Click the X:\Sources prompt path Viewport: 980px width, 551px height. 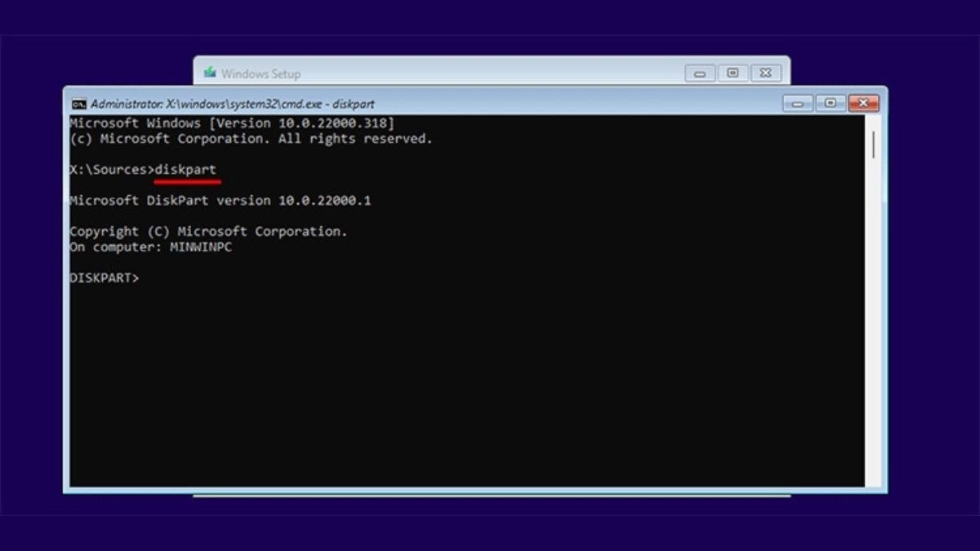pyautogui.click(x=109, y=170)
